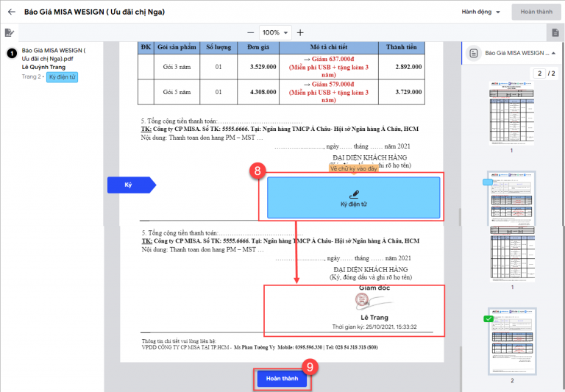Click the Trang 2 label in left panel
The width and height of the screenshot is (565, 392).
tap(32, 76)
